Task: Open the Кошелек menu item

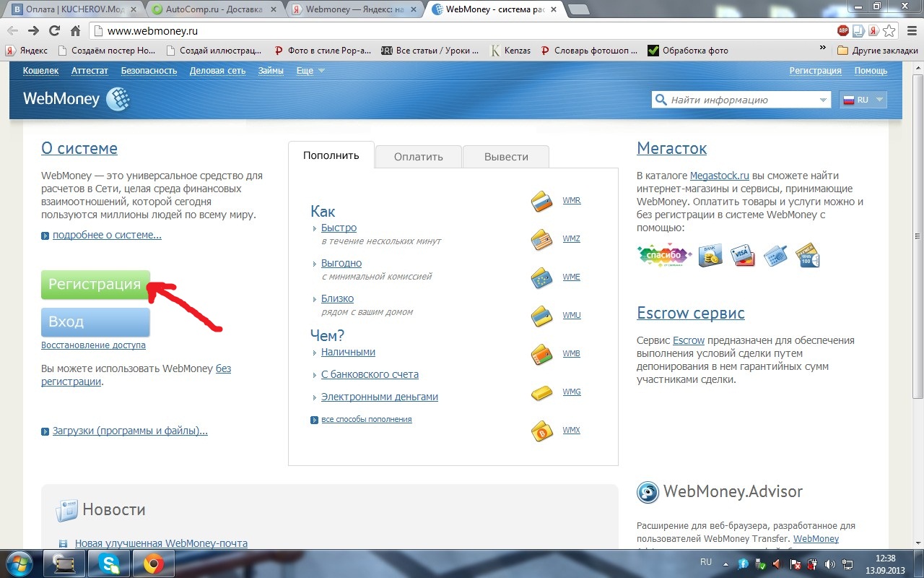Action: (x=40, y=71)
